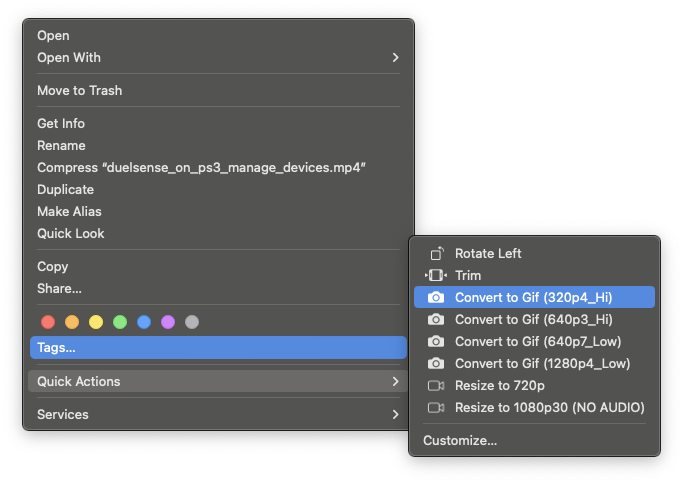The height and width of the screenshot is (483, 683).
Task: Apply the red color tag
Action: (x=47, y=322)
